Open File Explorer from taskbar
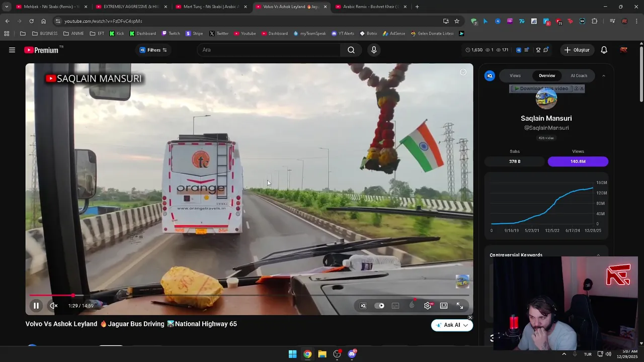The width and height of the screenshot is (644, 362). 322,354
